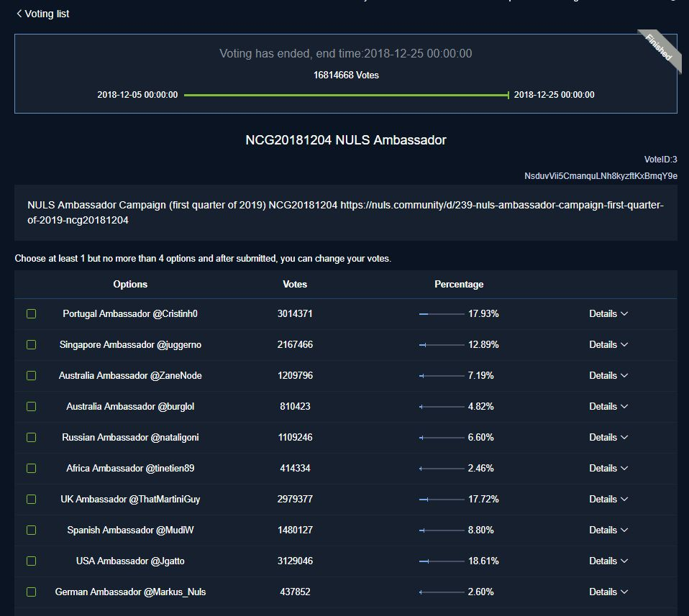Image resolution: width=689 pixels, height=616 pixels.
Task: Check German Ambassador @Markus_Nuls option
Action: (x=31, y=592)
